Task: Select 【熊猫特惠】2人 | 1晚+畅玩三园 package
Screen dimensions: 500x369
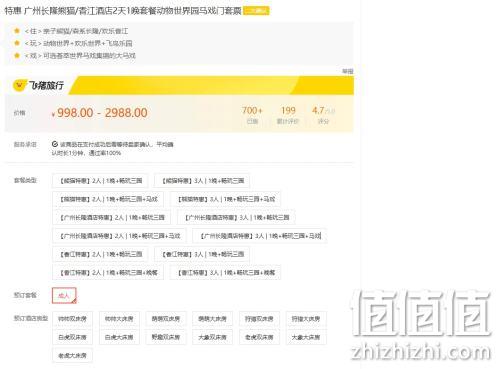Action: coord(100,181)
